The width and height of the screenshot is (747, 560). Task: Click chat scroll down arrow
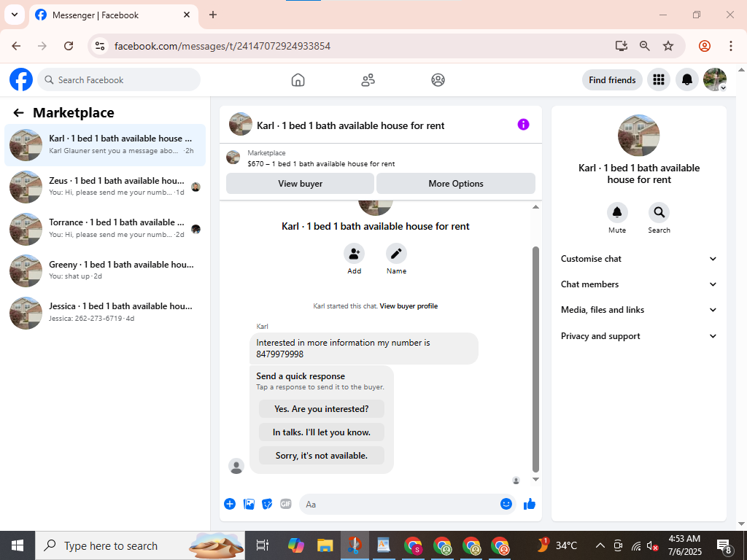click(x=535, y=480)
